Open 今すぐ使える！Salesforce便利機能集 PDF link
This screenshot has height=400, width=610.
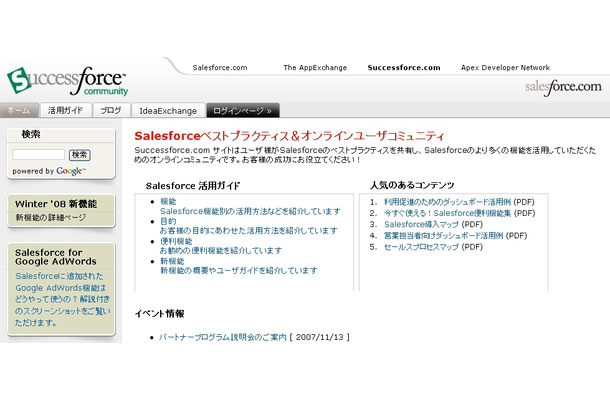(x=447, y=213)
